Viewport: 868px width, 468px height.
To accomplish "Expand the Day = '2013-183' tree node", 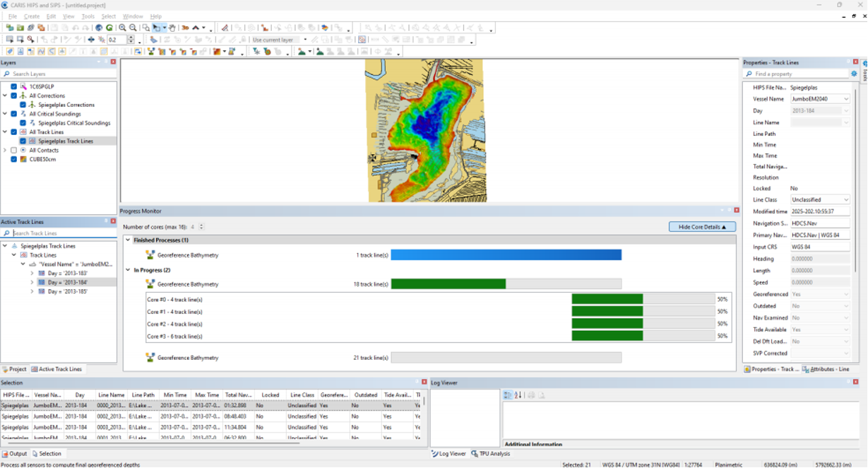I will (32, 274).
